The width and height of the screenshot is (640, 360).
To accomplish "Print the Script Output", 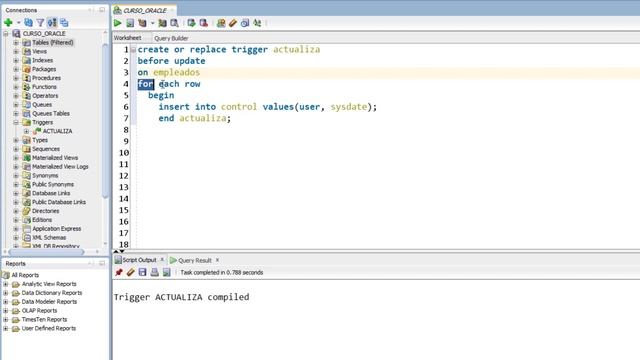I will click(x=154, y=272).
